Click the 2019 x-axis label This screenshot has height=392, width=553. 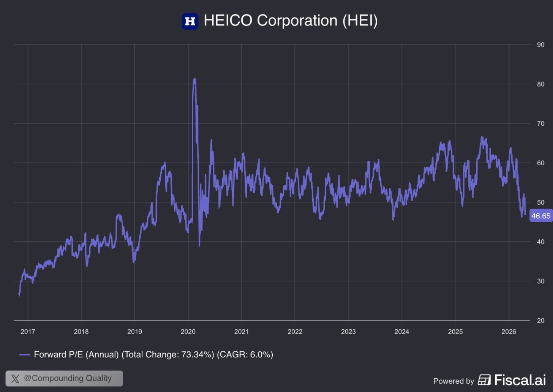point(134,332)
